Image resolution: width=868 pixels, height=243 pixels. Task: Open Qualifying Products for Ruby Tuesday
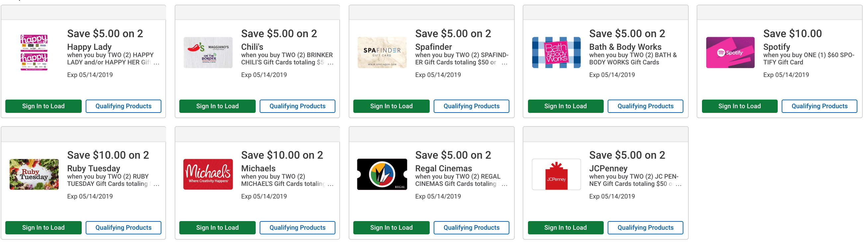point(123,228)
